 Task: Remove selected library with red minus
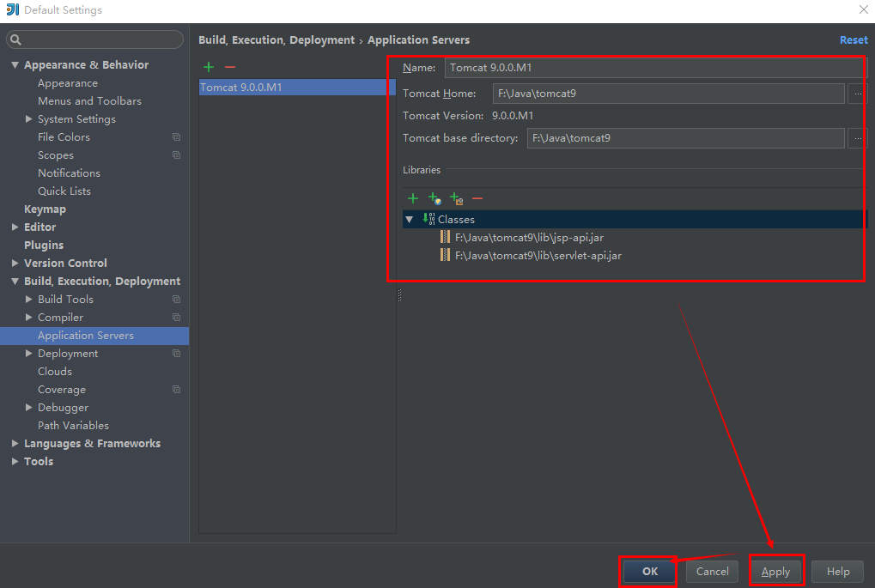tap(477, 198)
